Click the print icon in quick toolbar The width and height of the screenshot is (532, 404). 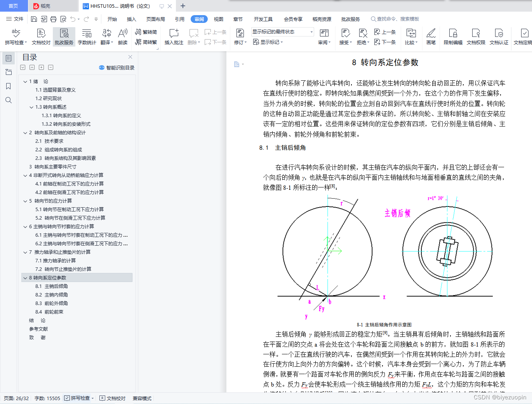(x=54, y=19)
